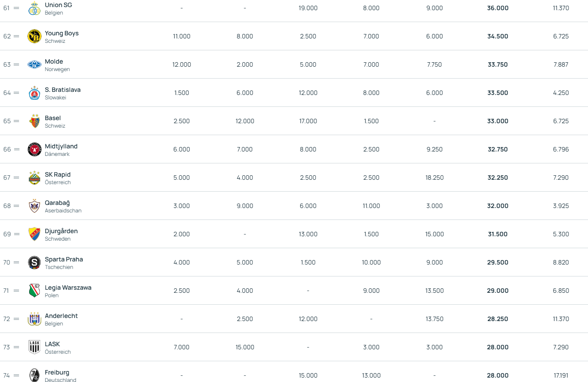Click the Djurgården shield badge
588x382 pixels.
[34, 234]
